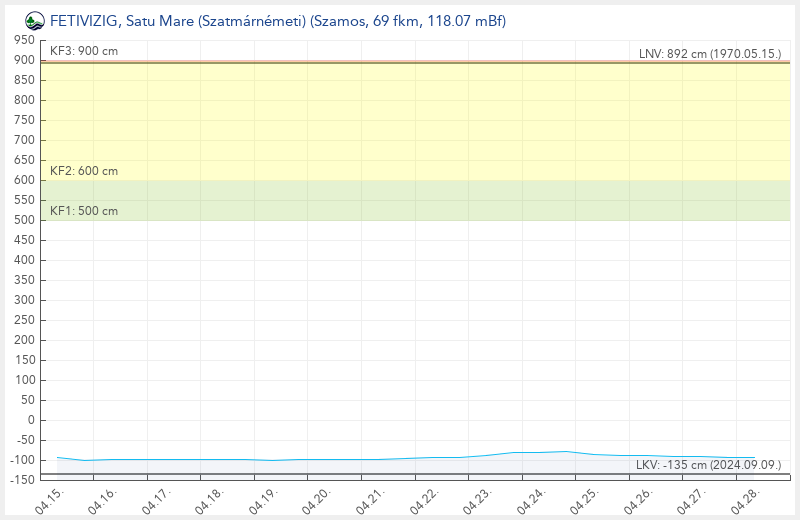Click the KF2: 600 cm label

83,171
